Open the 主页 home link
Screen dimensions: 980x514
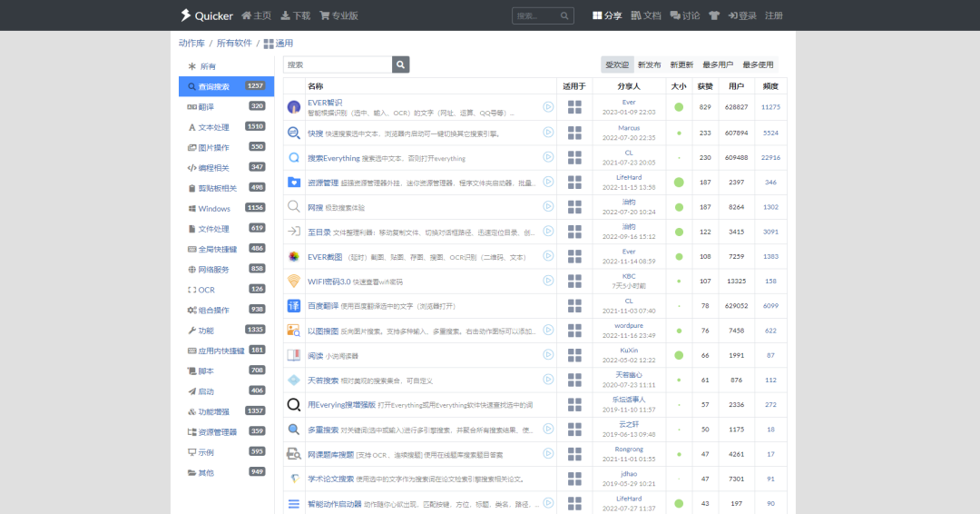coord(256,15)
